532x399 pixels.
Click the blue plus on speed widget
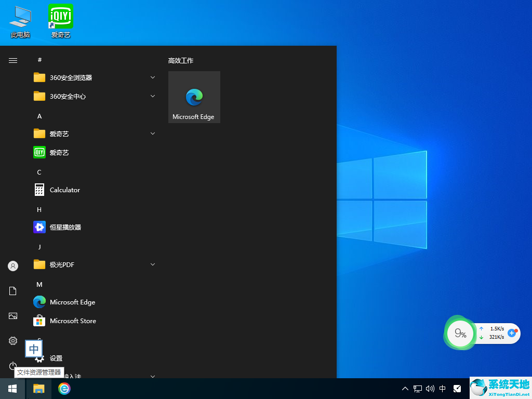point(512,333)
